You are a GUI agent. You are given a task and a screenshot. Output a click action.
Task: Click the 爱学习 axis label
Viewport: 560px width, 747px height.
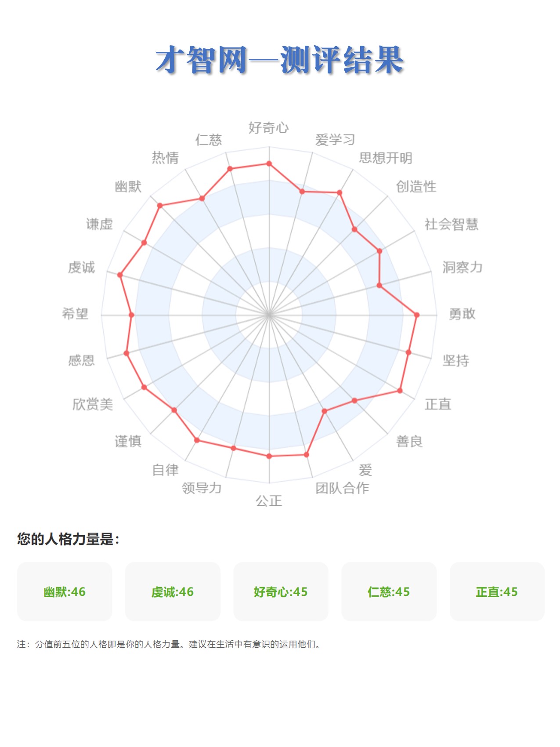[x=335, y=140]
